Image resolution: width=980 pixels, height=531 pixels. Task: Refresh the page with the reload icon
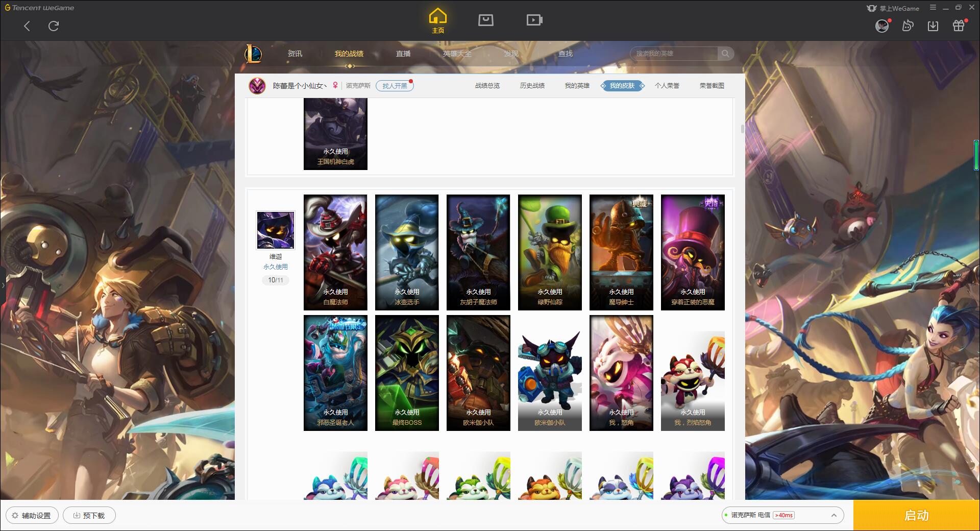tap(54, 26)
